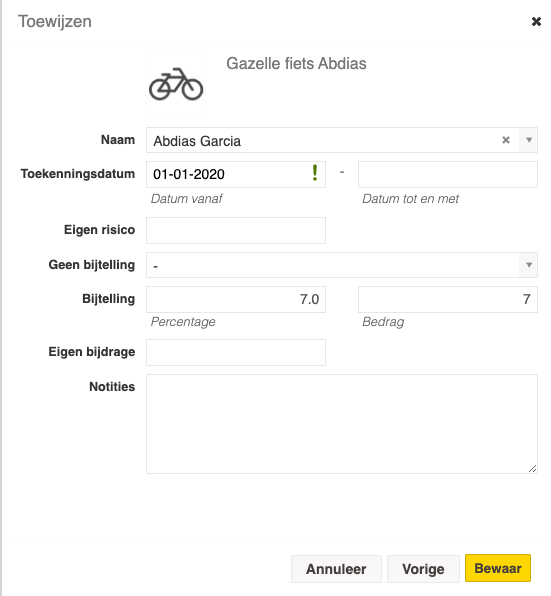551x596 pixels.
Task: Select the Datum tot en met field
Action: [x=448, y=174]
